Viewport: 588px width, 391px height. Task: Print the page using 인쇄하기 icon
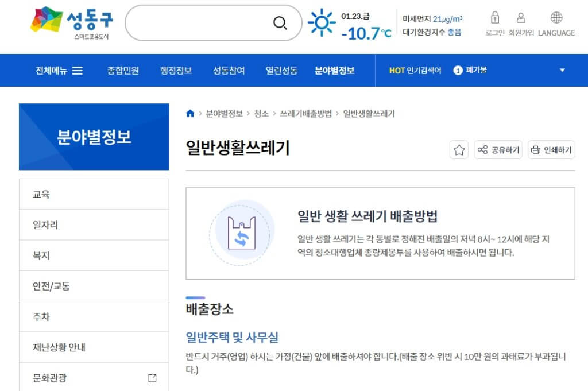tap(551, 149)
